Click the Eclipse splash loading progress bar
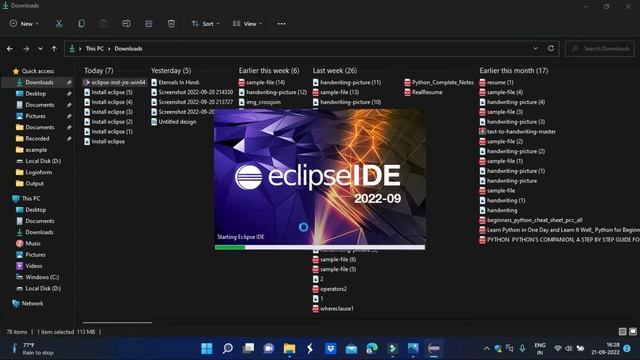640x360 pixels. 320,247
